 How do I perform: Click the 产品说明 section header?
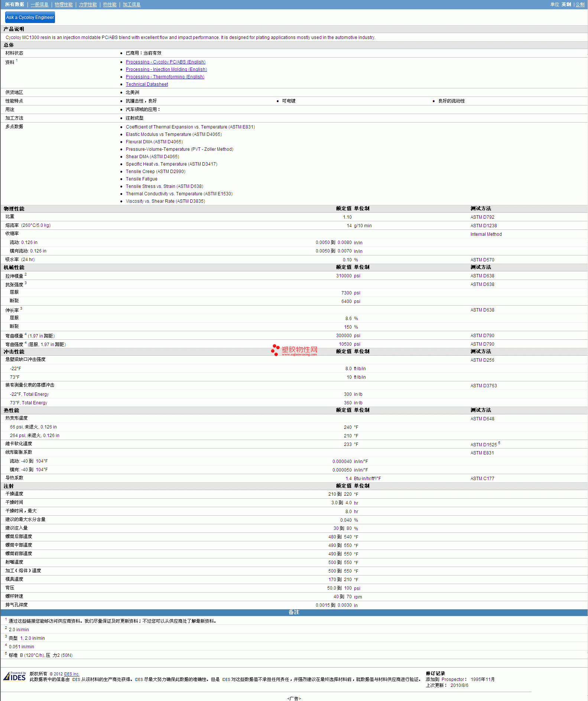[x=14, y=29]
